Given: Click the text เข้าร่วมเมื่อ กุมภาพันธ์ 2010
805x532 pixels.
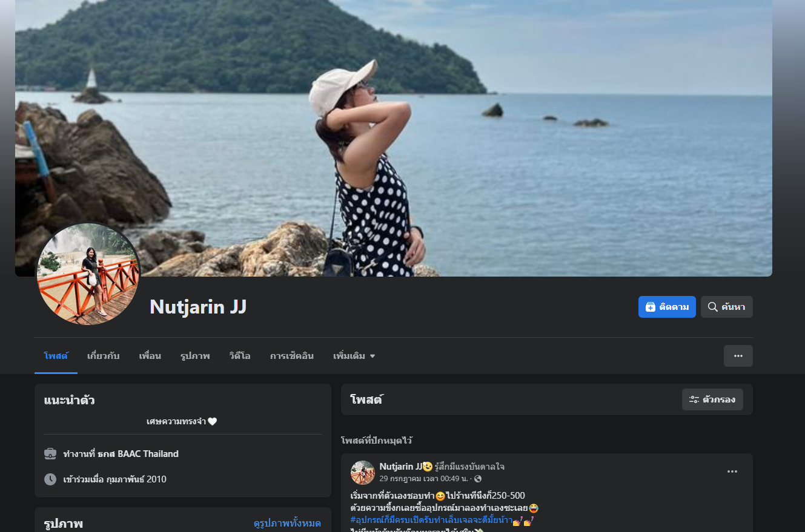Looking at the screenshot, I should [x=114, y=479].
